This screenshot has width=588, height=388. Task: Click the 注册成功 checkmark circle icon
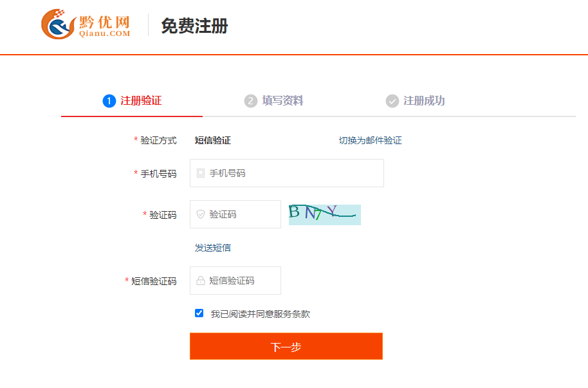coord(392,101)
